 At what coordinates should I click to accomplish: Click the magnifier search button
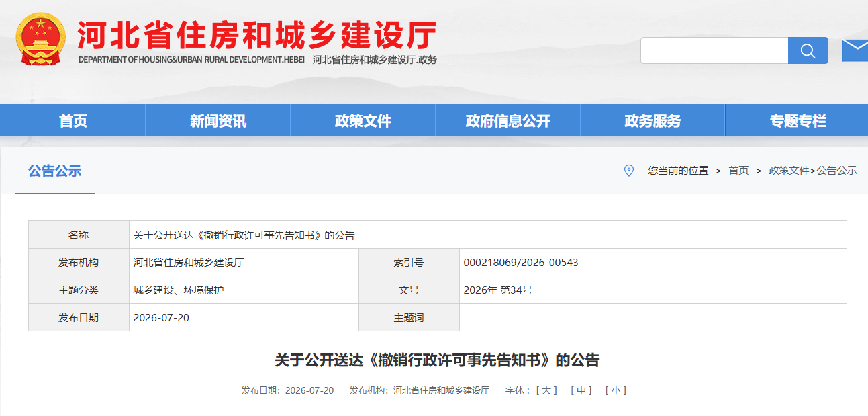click(x=808, y=50)
